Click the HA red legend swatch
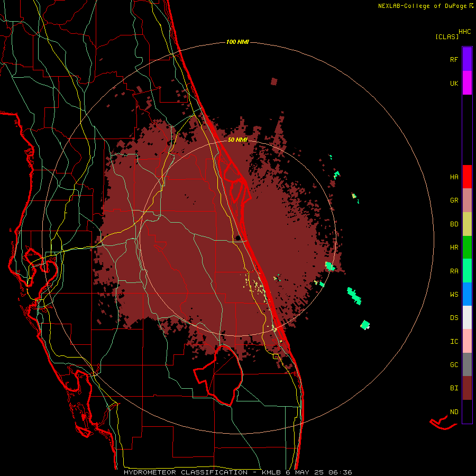476x476 pixels. tap(467, 177)
